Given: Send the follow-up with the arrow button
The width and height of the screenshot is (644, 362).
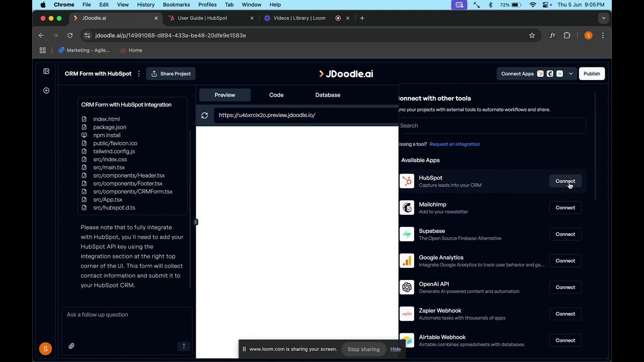Looking at the screenshot, I should [184, 346].
